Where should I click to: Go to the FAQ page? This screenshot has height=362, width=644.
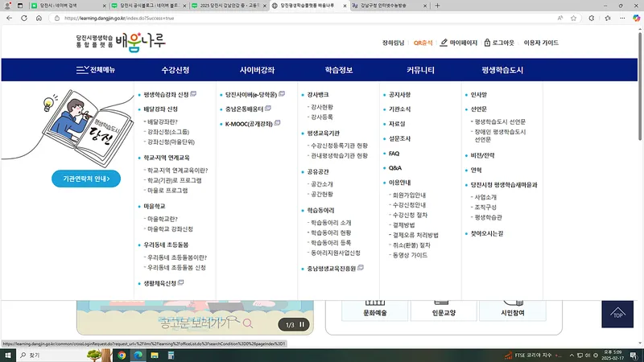tap(394, 153)
